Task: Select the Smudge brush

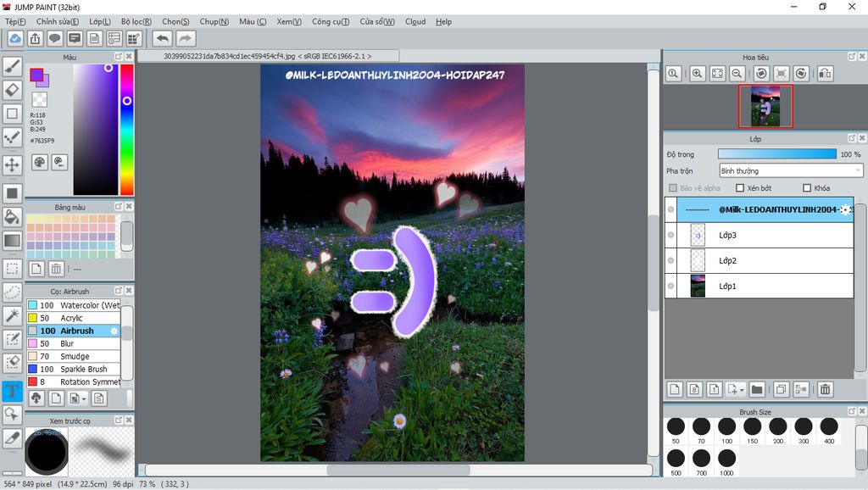Action: [74, 356]
